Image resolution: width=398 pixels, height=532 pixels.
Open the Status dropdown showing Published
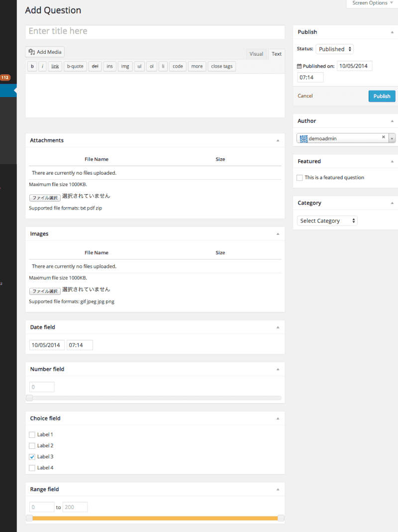tap(334, 49)
